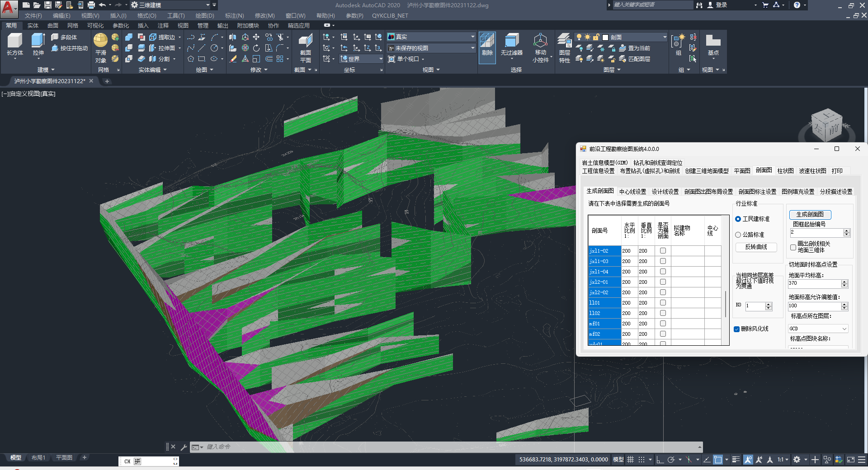Select the 公路标准 radio option

pos(738,235)
